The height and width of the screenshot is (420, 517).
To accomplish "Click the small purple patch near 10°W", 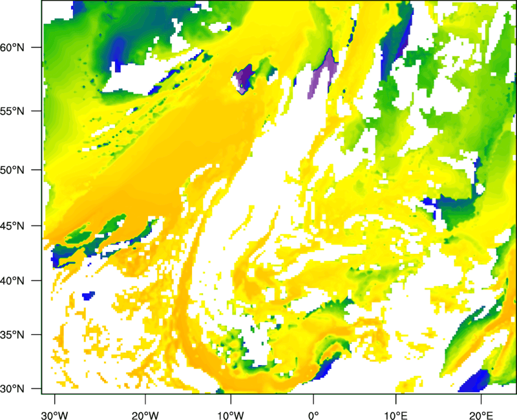I will pyautogui.click(x=243, y=78).
